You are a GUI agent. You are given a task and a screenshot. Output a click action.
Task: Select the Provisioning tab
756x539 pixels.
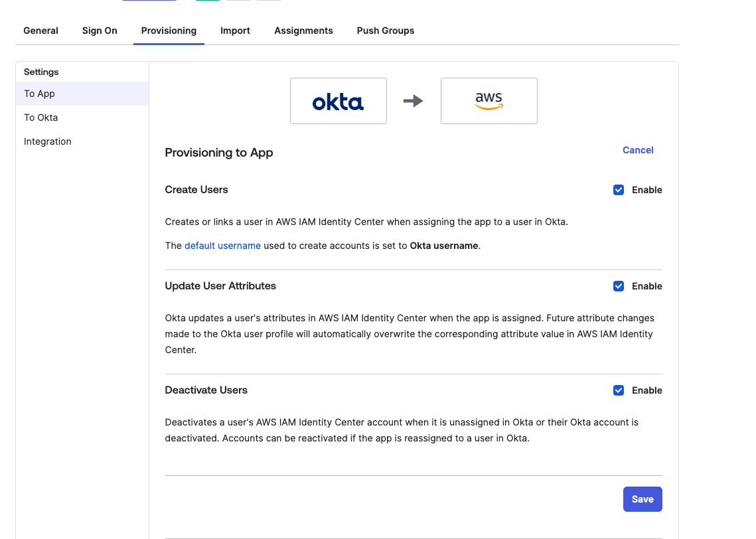point(169,31)
